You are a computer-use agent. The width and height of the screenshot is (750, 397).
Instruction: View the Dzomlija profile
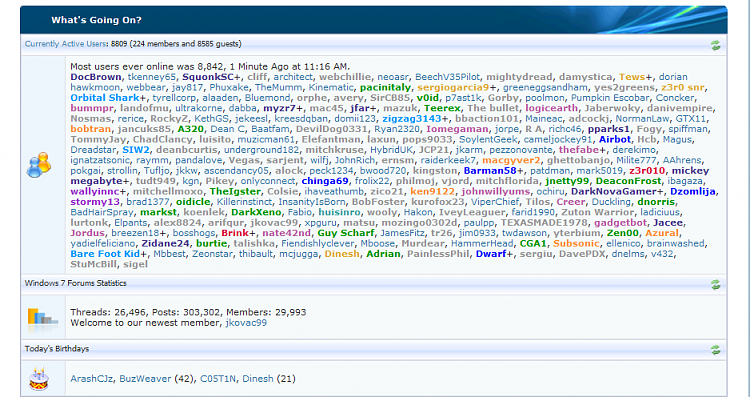point(693,192)
